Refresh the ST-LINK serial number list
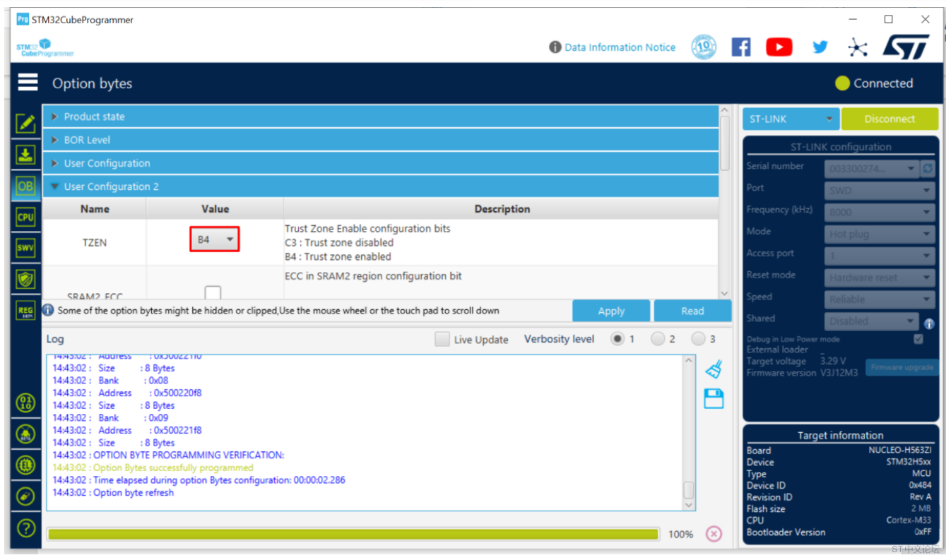The height and width of the screenshot is (560, 946). tap(928, 169)
